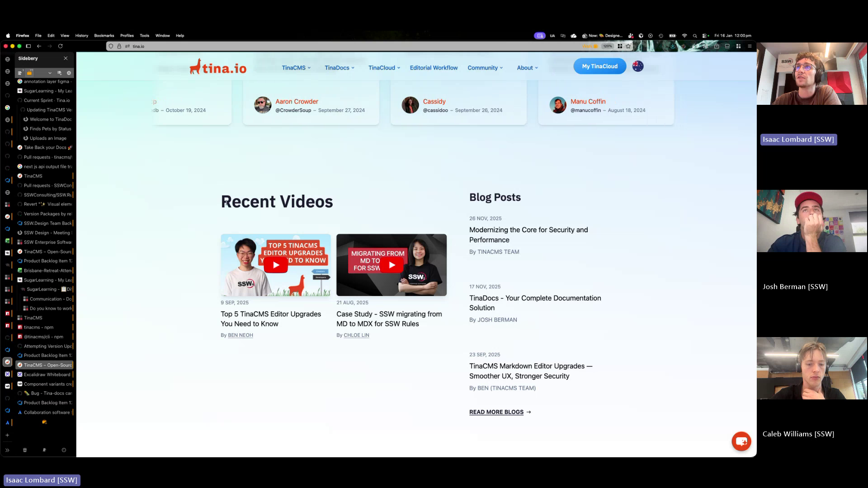Toggle the pin icon in Sidebery footer

point(44,450)
